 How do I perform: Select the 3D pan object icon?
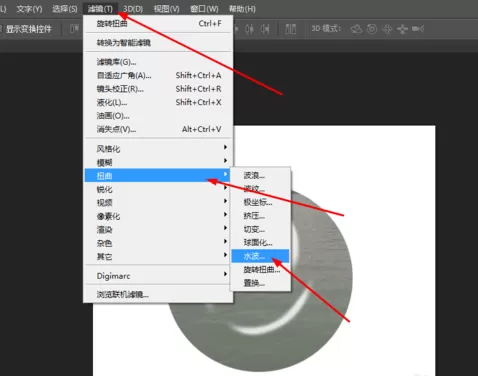[387, 29]
